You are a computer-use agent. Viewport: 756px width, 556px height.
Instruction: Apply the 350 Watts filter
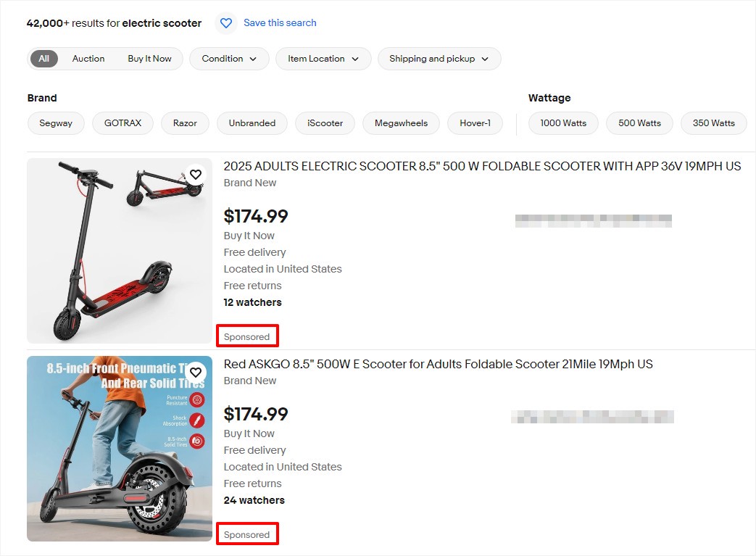[713, 123]
